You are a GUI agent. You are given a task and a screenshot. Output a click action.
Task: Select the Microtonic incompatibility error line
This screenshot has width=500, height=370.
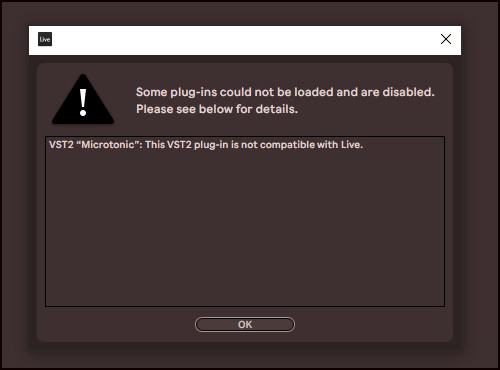pos(206,145)
